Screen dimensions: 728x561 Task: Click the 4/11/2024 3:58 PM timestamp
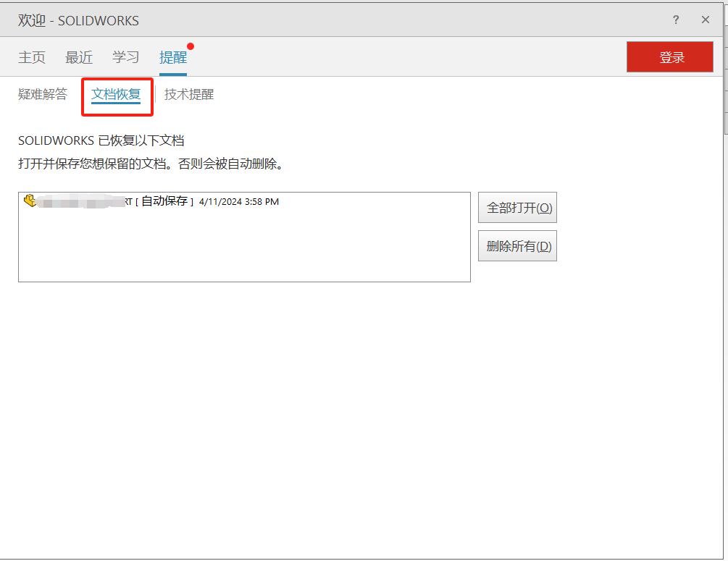(239, 202)
